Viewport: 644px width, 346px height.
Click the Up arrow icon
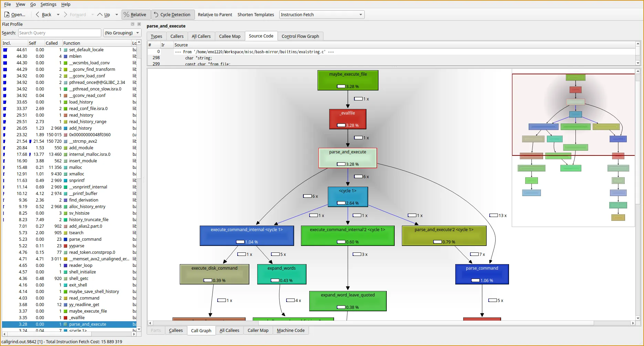[x=100, y=15]
